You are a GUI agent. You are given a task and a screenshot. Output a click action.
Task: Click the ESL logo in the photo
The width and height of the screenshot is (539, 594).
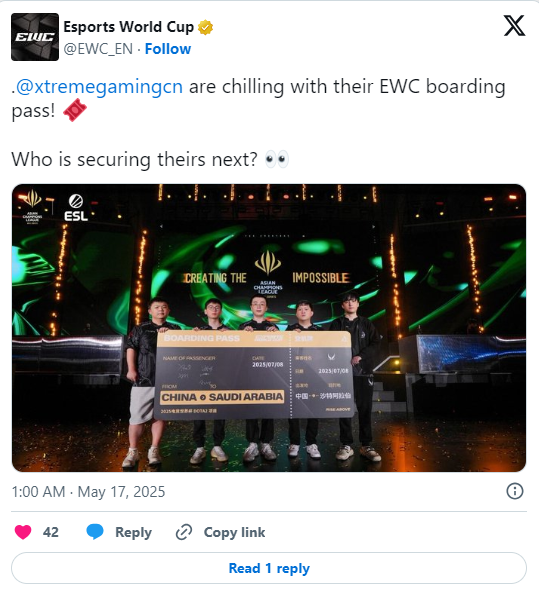pyautogui.click(x=76, y=208)
